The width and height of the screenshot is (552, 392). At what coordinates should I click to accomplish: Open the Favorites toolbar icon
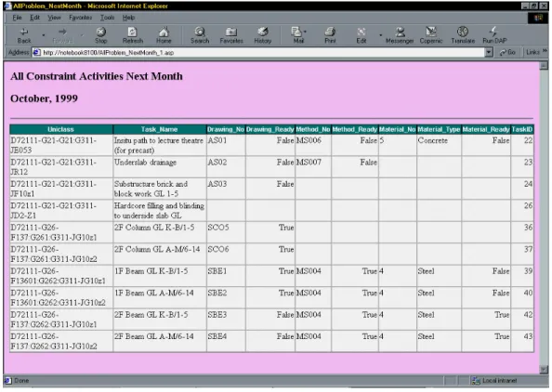[231, 35]
